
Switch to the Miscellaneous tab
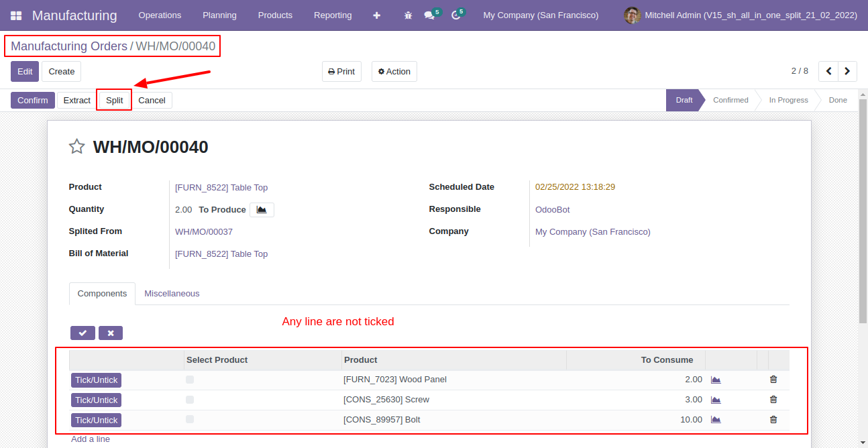172,294
